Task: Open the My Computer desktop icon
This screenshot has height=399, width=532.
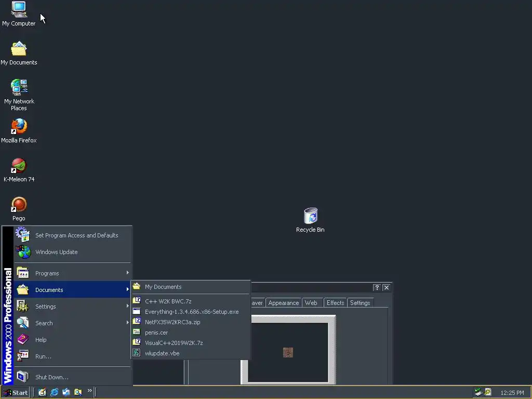Action: [x=19, y=14]
